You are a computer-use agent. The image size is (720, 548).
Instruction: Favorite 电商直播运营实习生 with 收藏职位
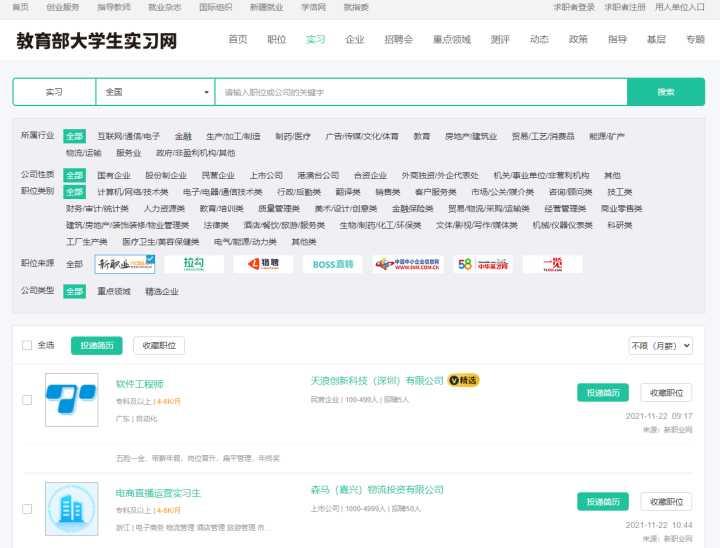(666, 502)
